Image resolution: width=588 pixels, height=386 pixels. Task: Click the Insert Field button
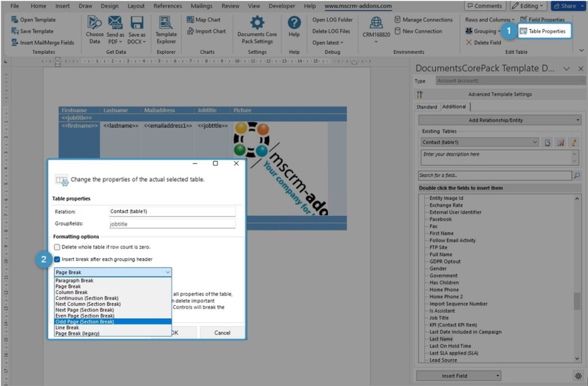tap(454, 376)
